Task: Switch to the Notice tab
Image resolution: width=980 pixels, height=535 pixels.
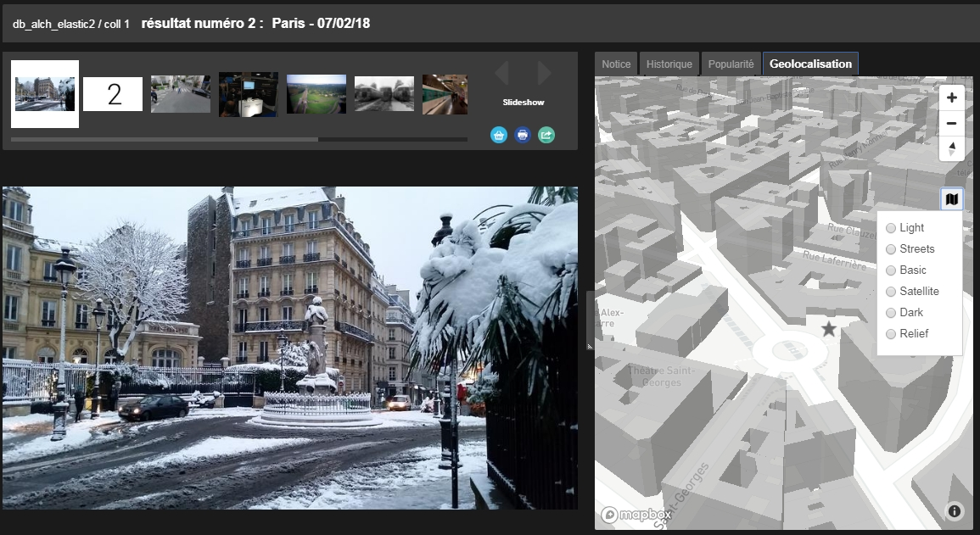Action: [616, 64]
